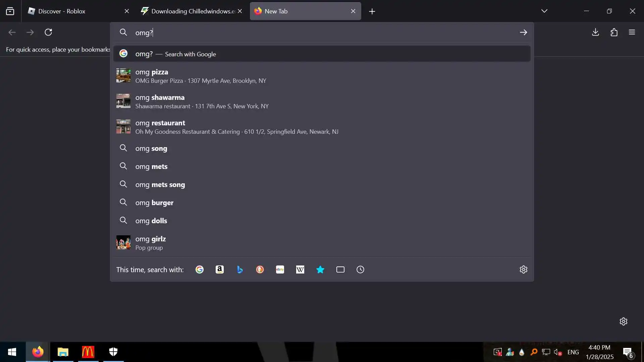The height and width of the screenshot is (362, 644).
Task: Open the Downloads panel icon
Action: [595, 32]
